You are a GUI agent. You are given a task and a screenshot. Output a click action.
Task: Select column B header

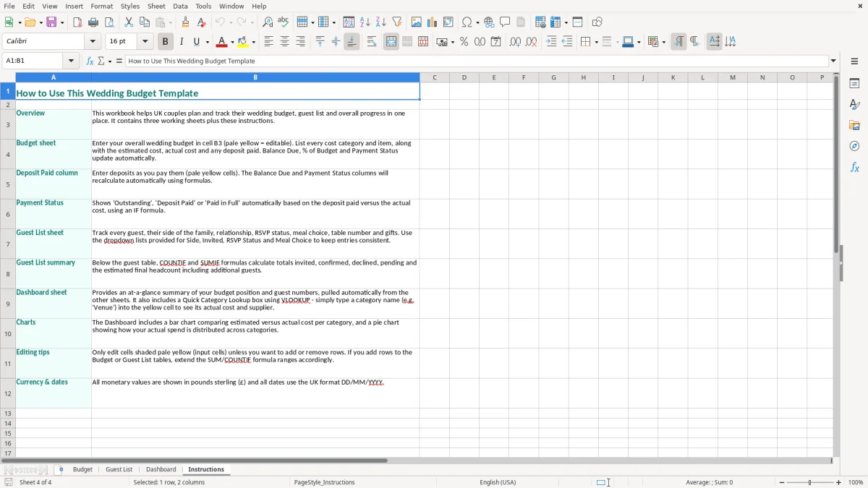(x=255, y=77)
